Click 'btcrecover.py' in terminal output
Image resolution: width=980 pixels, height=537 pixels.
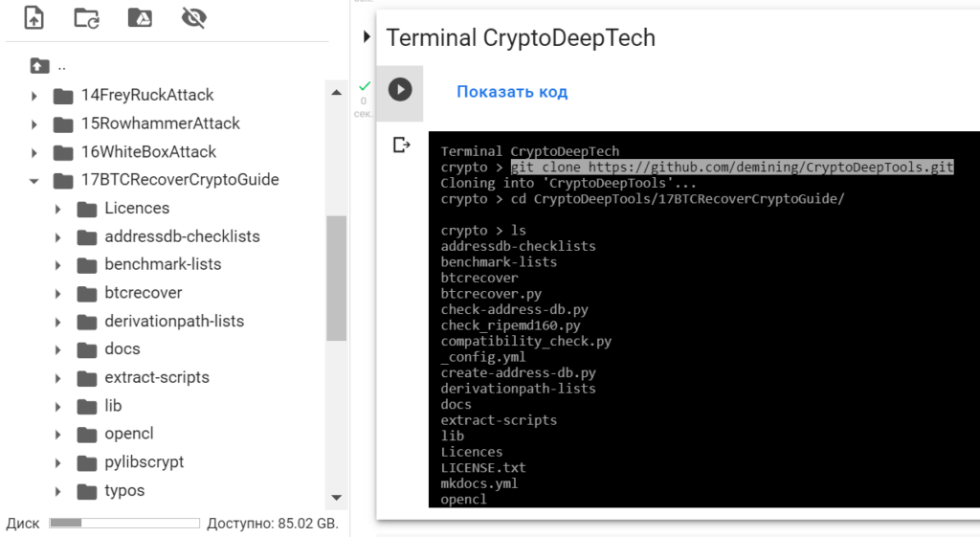(491, 294)
